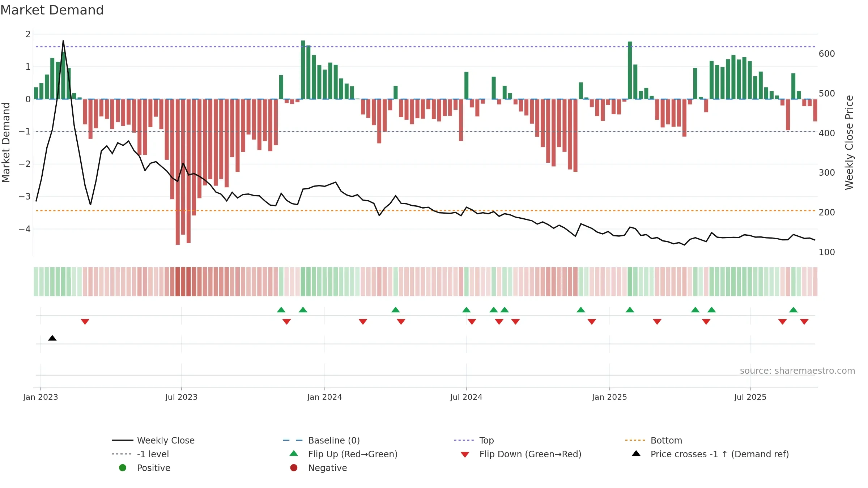Toggle the 'Top' legend label
This screenshot has width=868, height=488.
point(486,440)
